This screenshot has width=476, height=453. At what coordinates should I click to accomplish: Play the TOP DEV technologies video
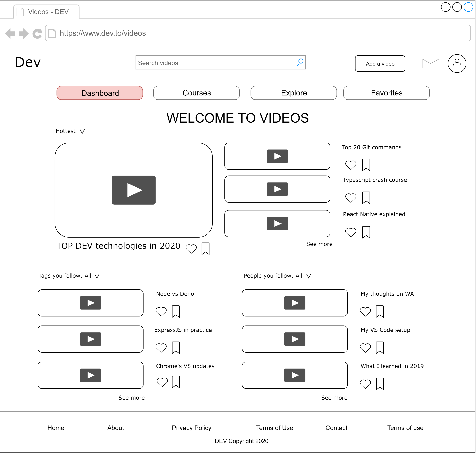pos(134,190)
